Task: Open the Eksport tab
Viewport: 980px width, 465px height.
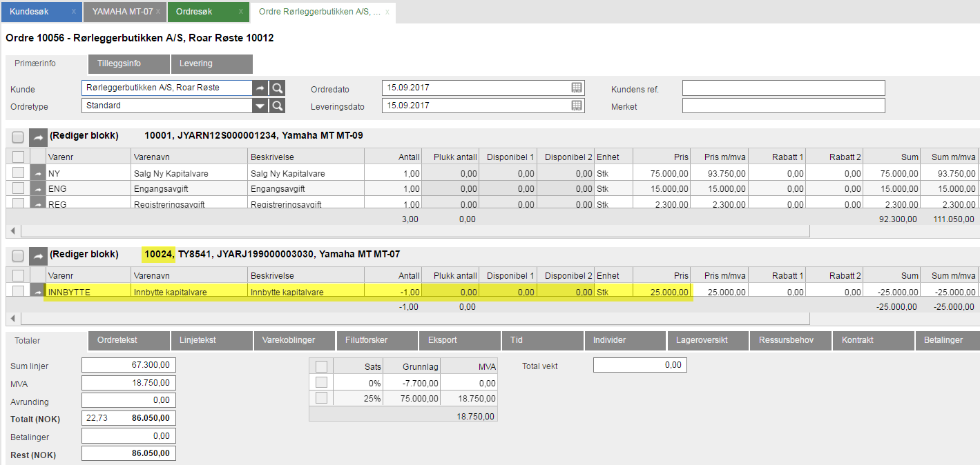Action: click(459, 340)
